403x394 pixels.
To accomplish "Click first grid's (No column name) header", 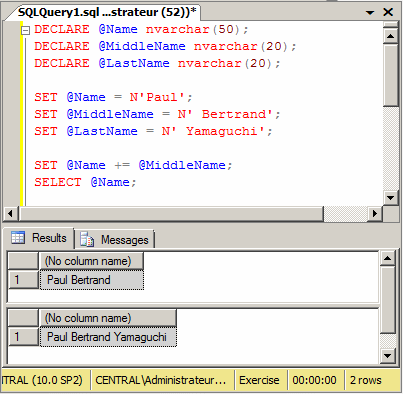I will [91, 261].
